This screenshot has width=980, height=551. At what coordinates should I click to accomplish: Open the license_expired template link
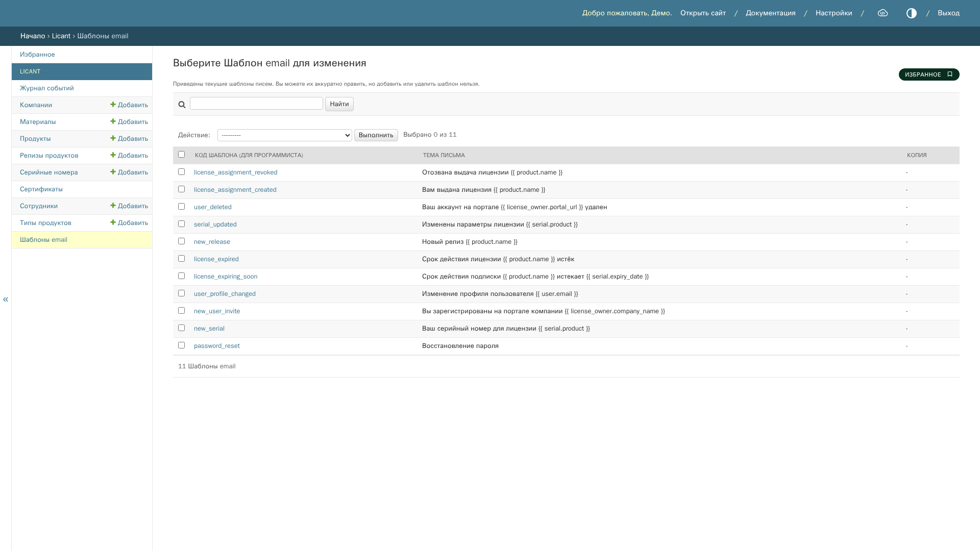click(x=216, y=259)
